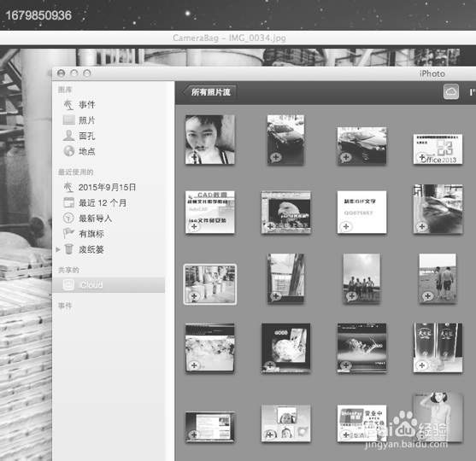Select the 2015年9月15日 recent event
Image resolution: width=476 pixels, height=461 pixels.
pos(107,188)
